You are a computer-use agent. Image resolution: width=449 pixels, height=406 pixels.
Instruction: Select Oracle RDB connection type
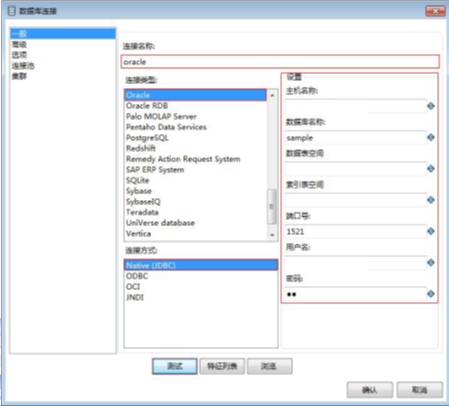[x=195, y=106]
